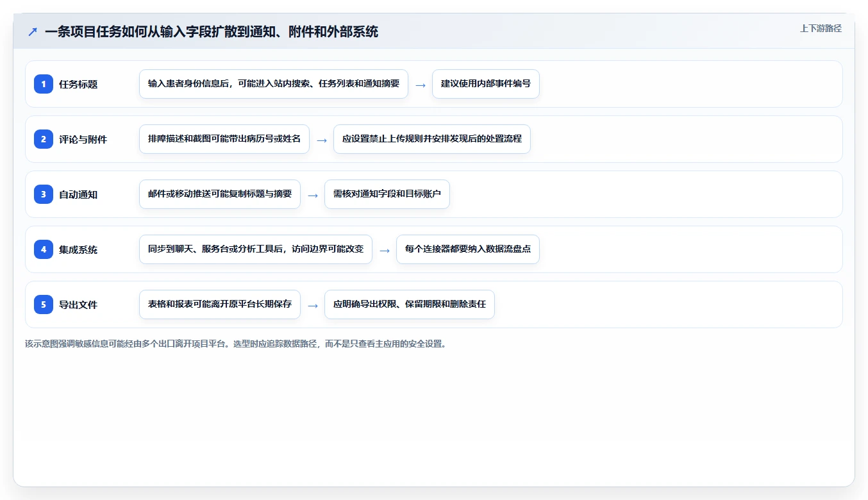Select step badge 1 for 任务标题
The height and width of the screenshot is (500, 868).
tap(44, 84)
